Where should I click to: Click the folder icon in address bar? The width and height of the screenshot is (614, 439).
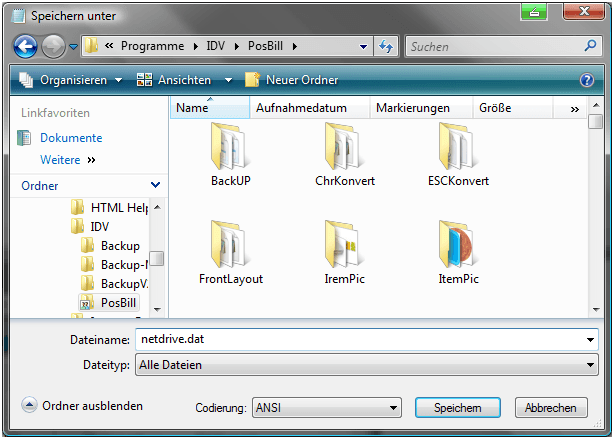click(91, 46)
